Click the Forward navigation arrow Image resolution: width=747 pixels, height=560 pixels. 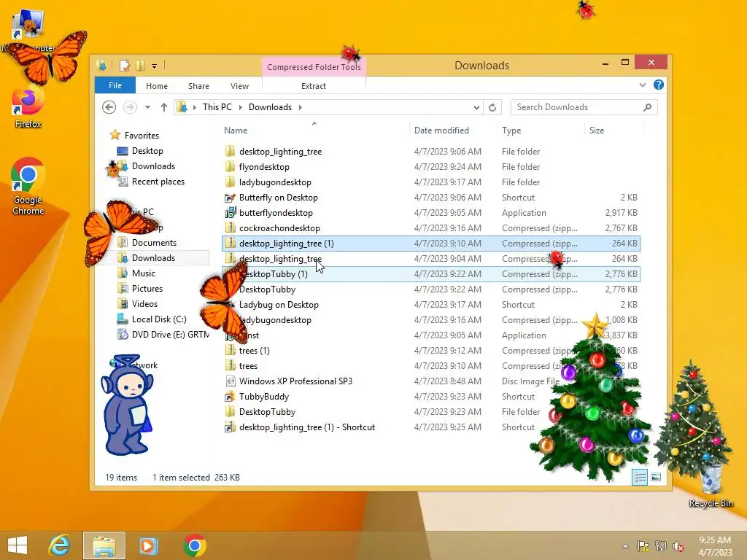(x=130, y=107)
